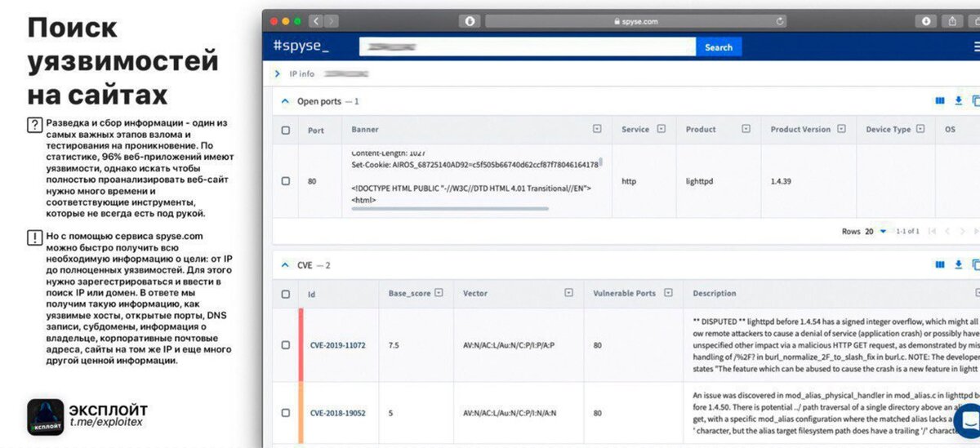Tick the select-all checkbox in Open ports header

click(x=286, y=130)
